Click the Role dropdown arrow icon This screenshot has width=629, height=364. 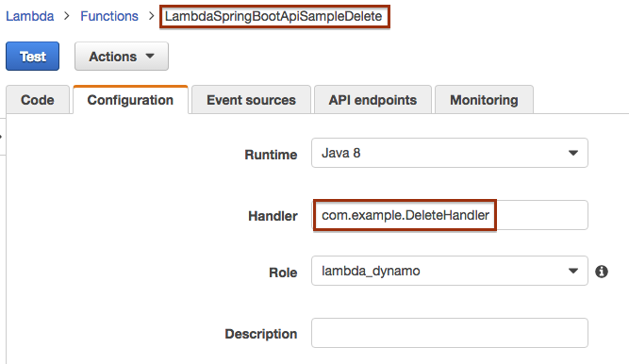pyautogui.click(x=573, y=271)
